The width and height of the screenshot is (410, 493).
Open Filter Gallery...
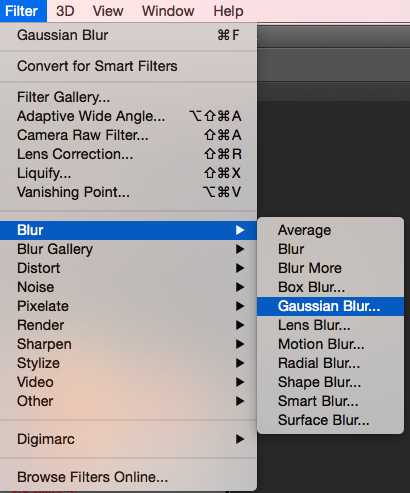pyautogui.click(x=128, y=97)
